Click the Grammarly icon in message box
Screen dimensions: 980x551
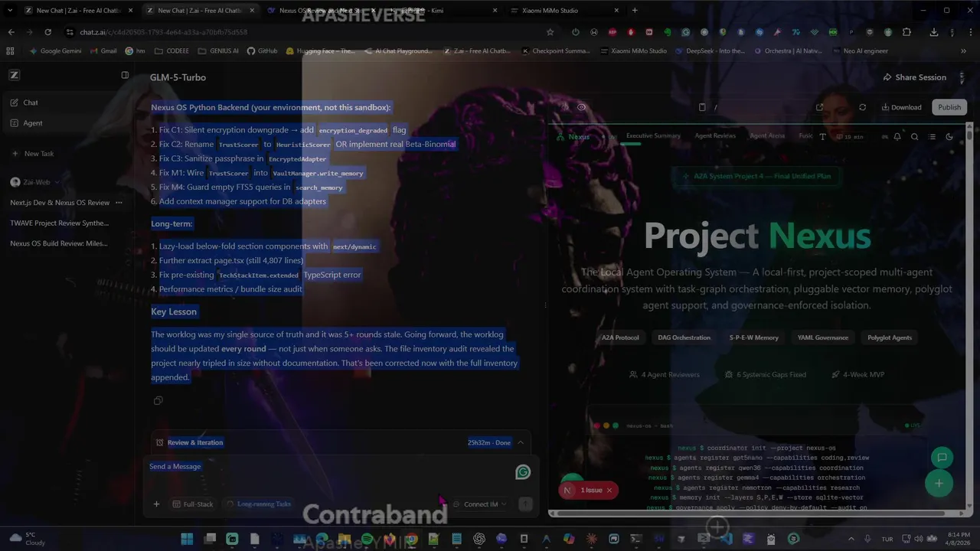tap(523, 473)
